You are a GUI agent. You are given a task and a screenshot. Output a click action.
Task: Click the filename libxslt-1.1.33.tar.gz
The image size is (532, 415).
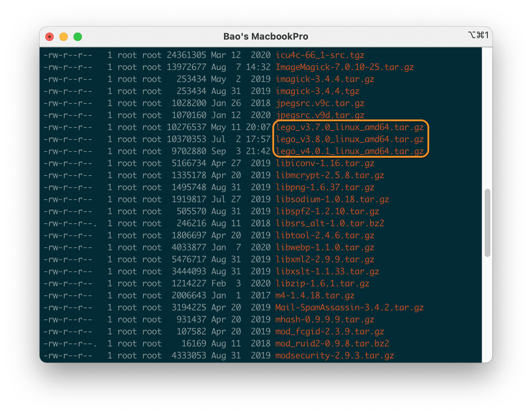pos(327,272)
